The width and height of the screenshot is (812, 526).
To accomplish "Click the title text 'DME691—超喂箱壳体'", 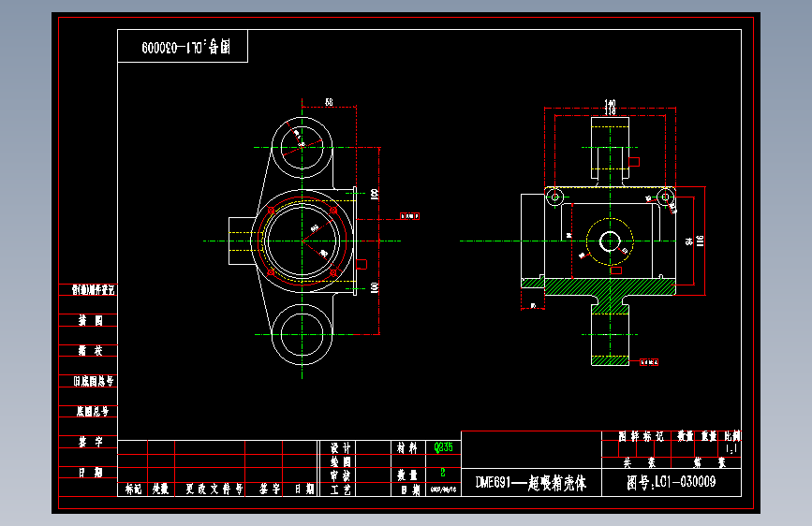I will [x=531, y=483].
